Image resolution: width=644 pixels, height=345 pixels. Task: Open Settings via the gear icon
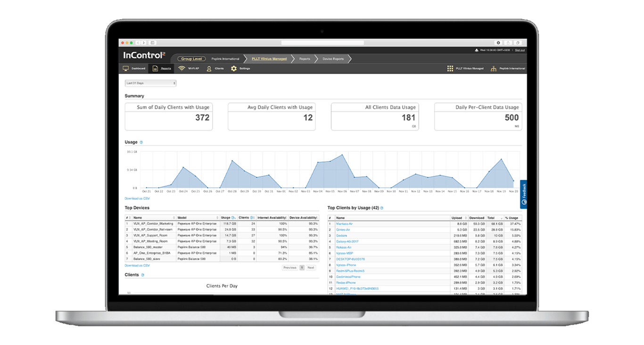234,68
